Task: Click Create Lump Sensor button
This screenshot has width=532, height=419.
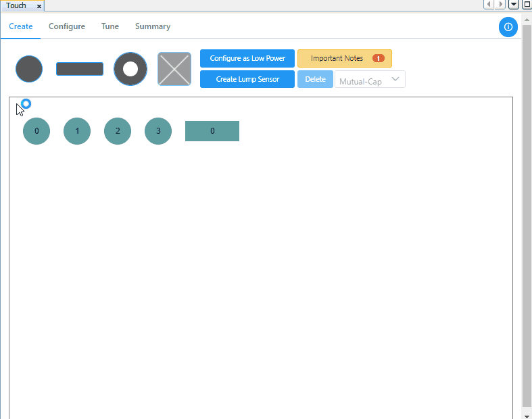Action: pyautogui.click(x=247, y=79)
